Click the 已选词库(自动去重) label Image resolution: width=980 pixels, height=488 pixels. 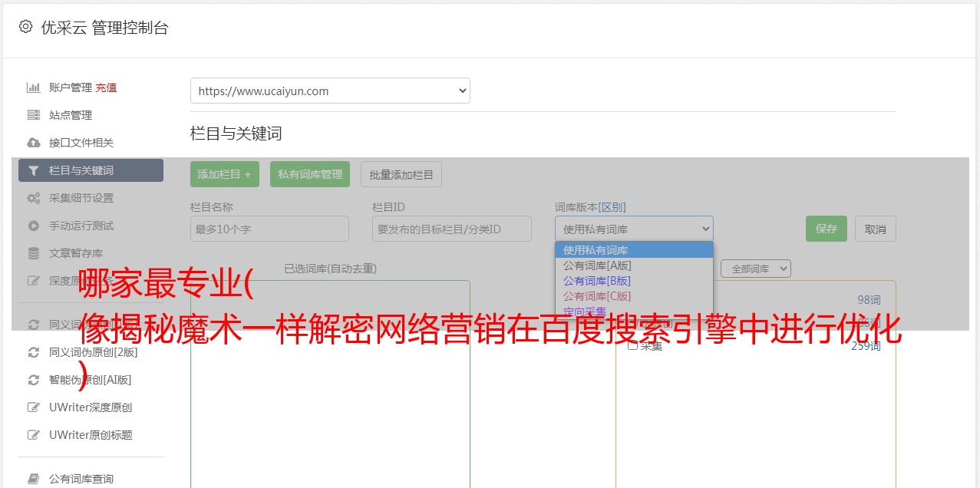pyautogui.click(x=330, y=269)
